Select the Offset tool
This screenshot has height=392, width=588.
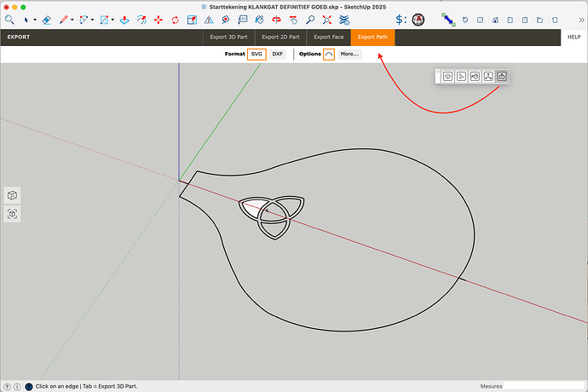coord(141,20)
